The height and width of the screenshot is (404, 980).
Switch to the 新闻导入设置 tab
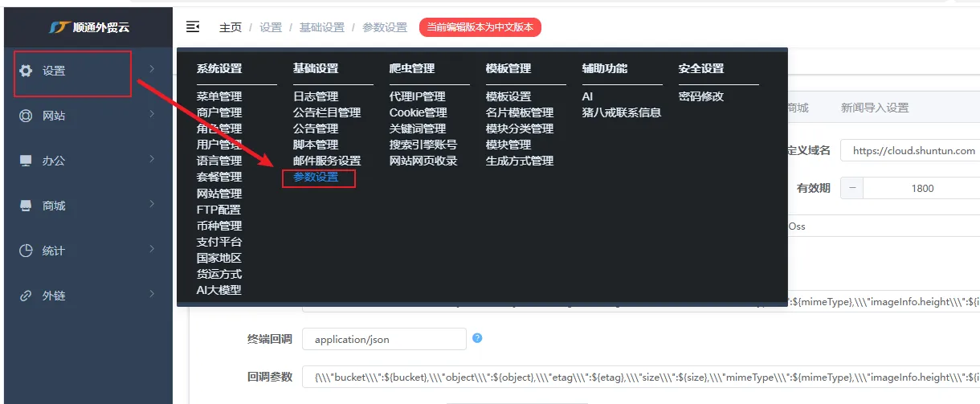[874, 108]
